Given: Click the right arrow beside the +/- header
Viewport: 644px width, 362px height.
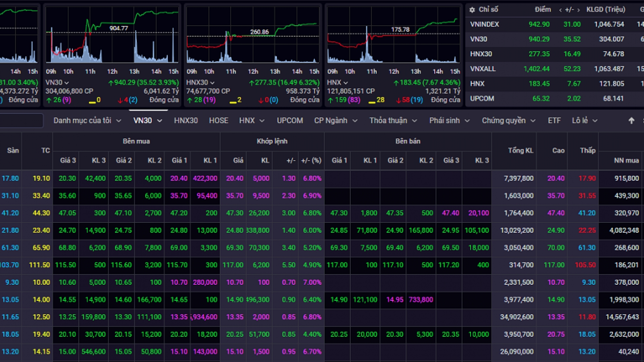Looking at the screenshot, I should coord(579,10).
